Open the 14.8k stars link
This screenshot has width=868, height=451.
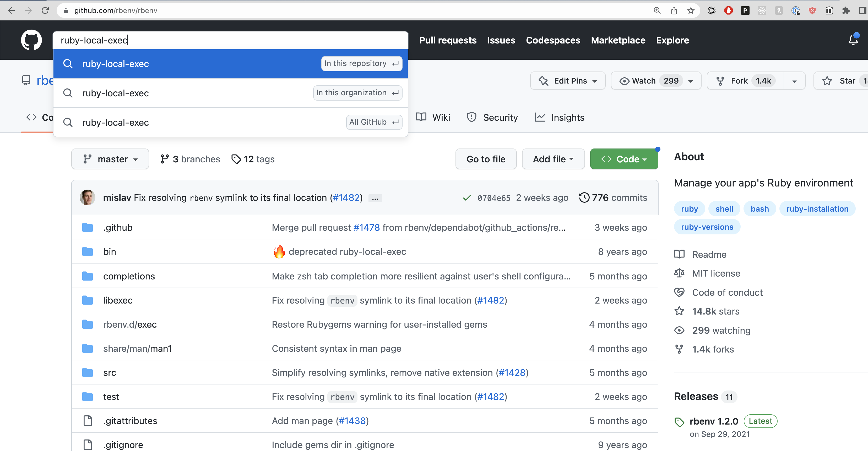point(716,311)
